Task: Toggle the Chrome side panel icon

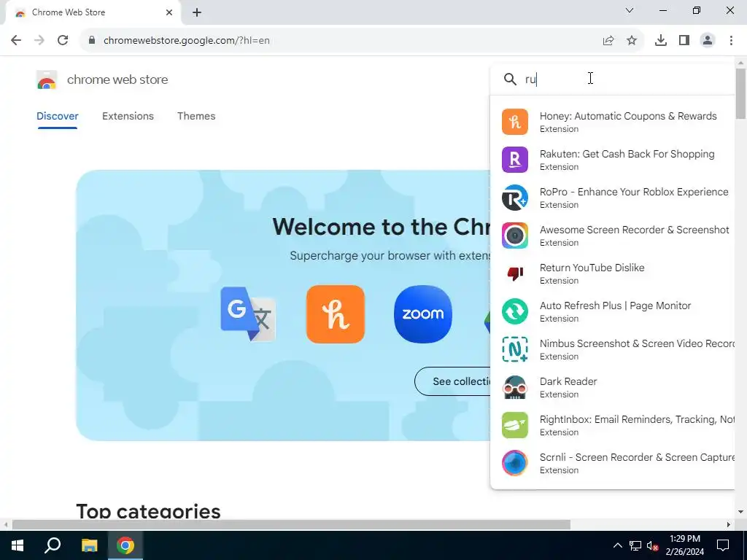Action: tap(684, 41)
